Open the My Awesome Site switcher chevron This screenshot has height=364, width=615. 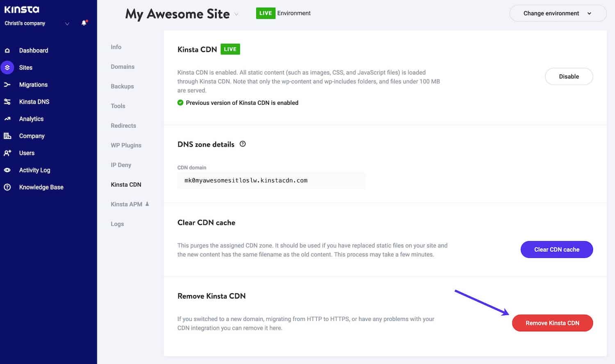236,14
